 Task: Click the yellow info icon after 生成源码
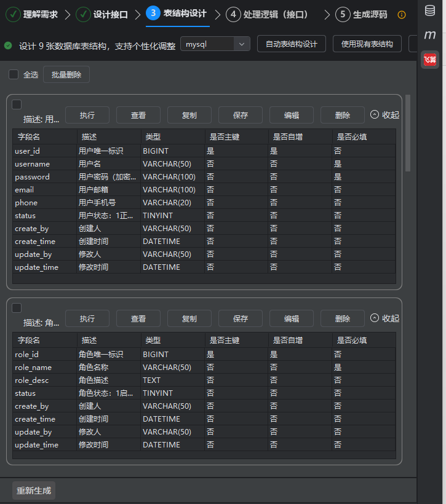402,15
